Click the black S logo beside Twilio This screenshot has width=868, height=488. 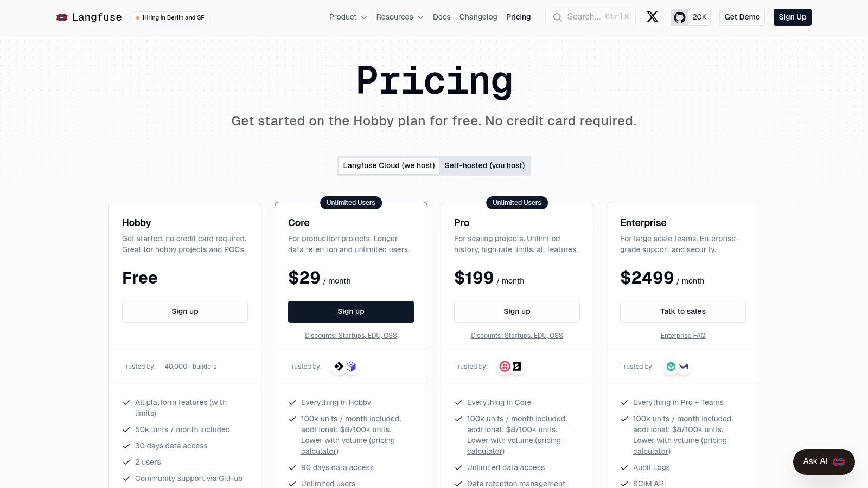(517, 366)
